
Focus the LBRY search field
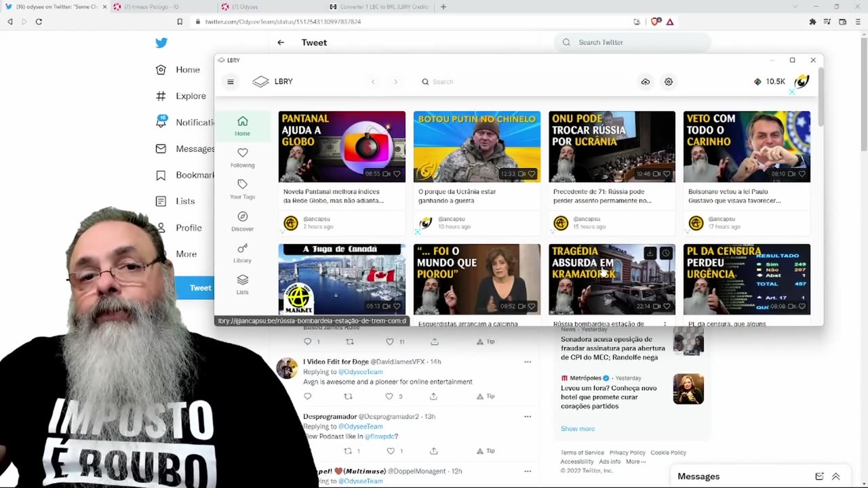[515, 82]
